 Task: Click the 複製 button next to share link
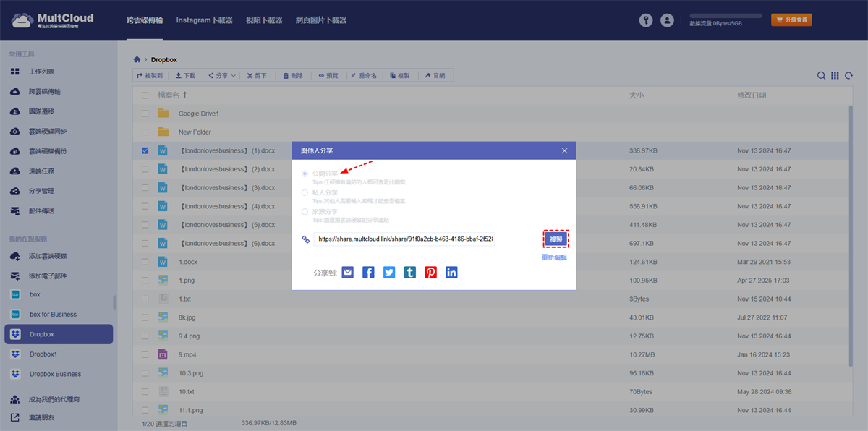(x=556, y=239)
